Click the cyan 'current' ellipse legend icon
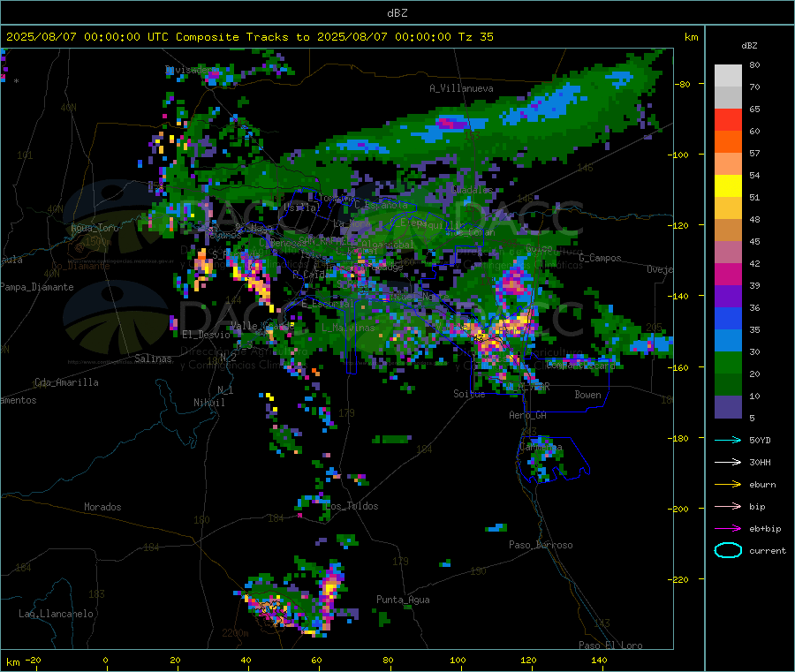 point(728,550)
